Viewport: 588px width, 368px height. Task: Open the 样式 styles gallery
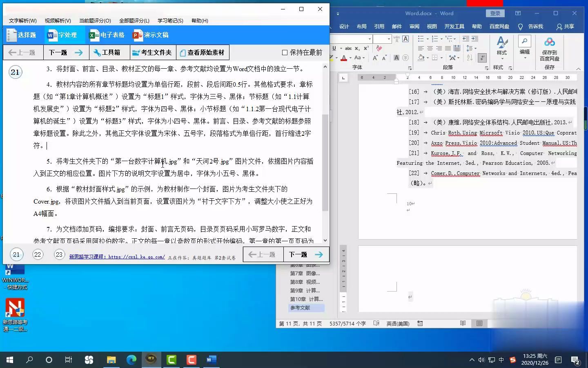tap(501, 47)
